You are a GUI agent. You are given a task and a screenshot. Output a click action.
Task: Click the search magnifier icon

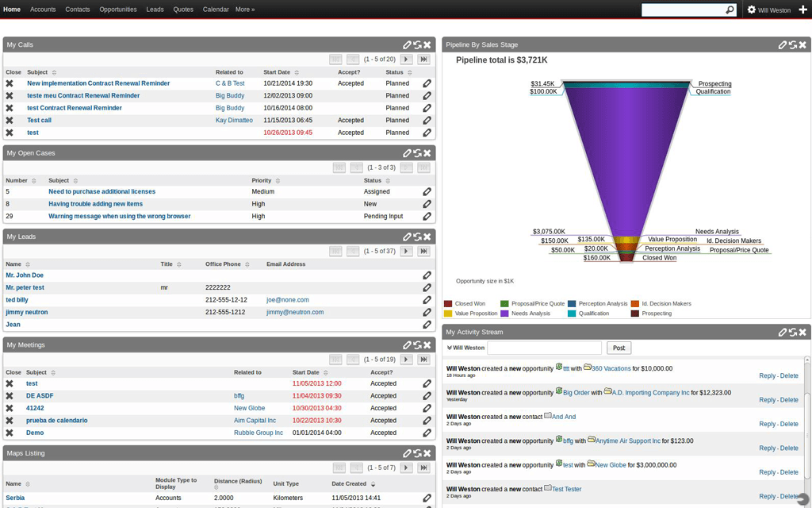click(730, 10)
